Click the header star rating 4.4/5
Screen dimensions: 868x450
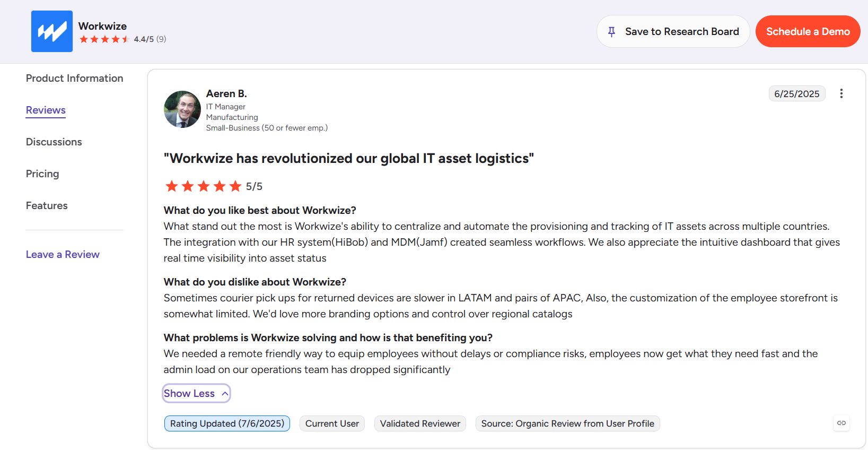(x=104, y=39)
